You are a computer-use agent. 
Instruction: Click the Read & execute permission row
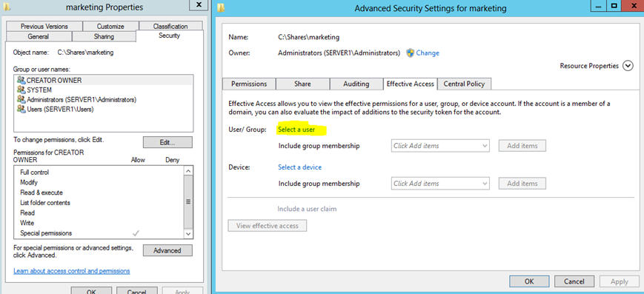(x=99, y=193)
